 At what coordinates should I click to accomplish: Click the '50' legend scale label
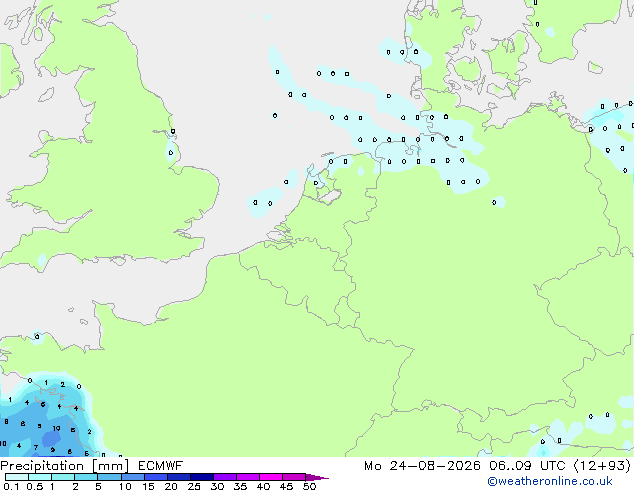(309, 486)
